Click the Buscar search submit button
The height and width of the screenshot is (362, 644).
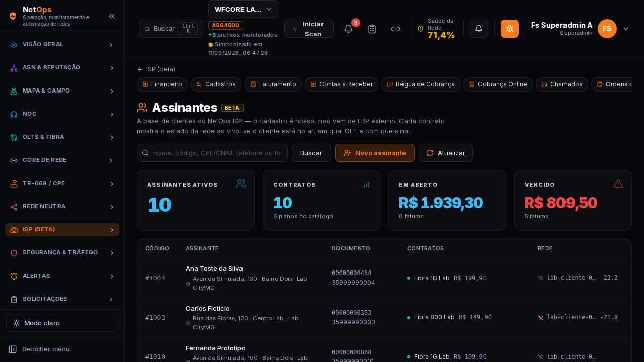(311, 153)
